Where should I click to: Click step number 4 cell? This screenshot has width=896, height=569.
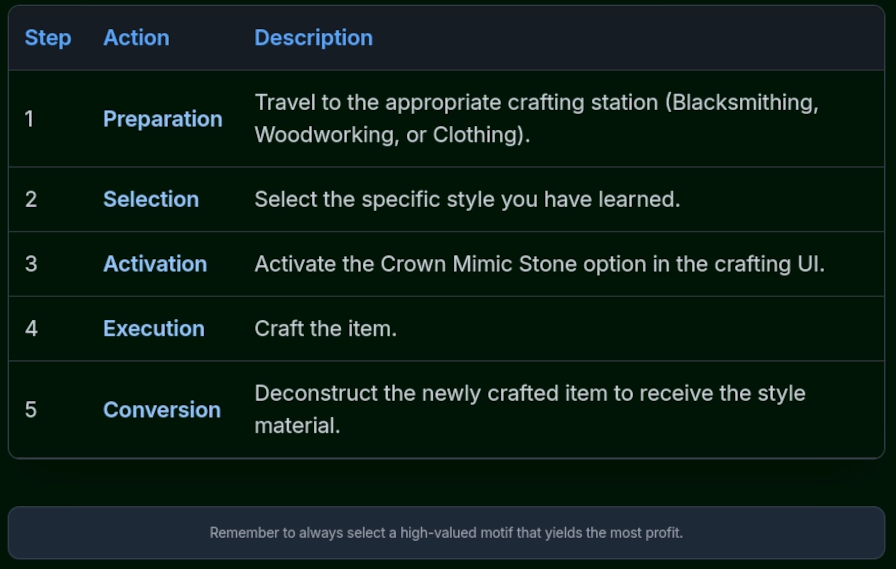coord(31,329)
